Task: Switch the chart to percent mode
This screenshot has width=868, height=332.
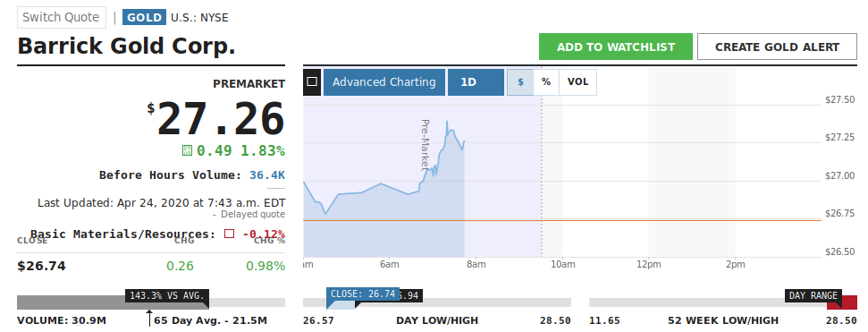Action: point(546,82)
